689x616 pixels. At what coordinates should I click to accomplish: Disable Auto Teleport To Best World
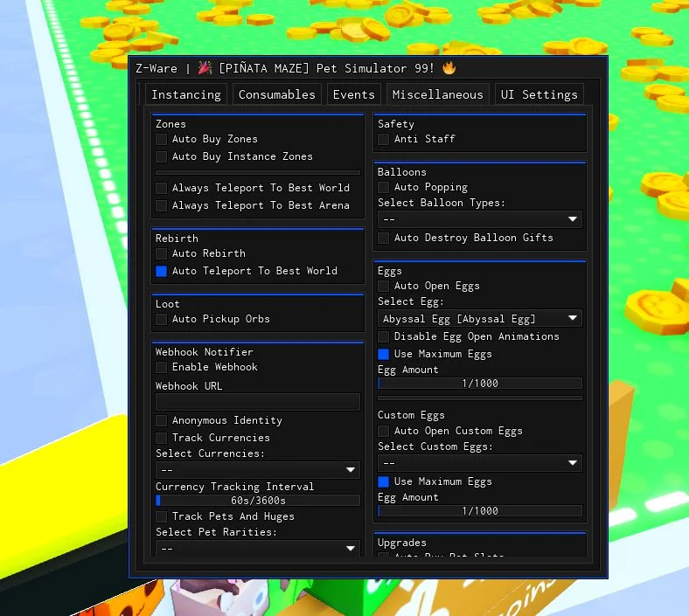[x=161, y=271]
